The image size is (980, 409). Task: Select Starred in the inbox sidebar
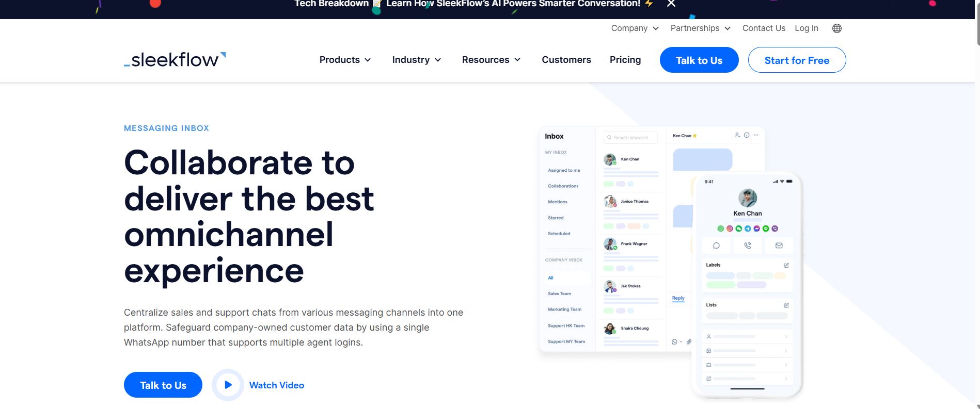556,218
